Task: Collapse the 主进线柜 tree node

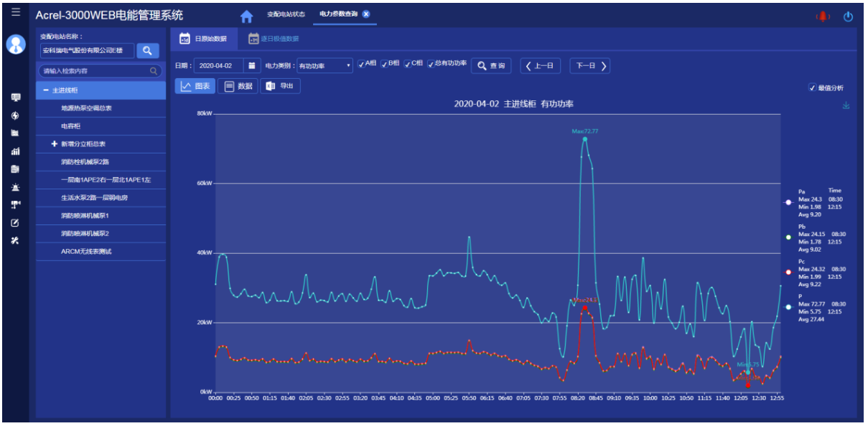Action: [46, 90]
